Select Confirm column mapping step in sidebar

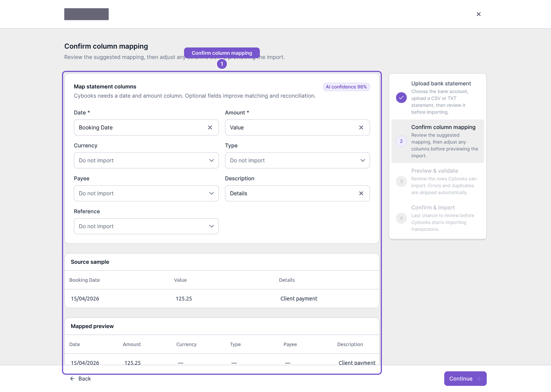click(438, 141)
